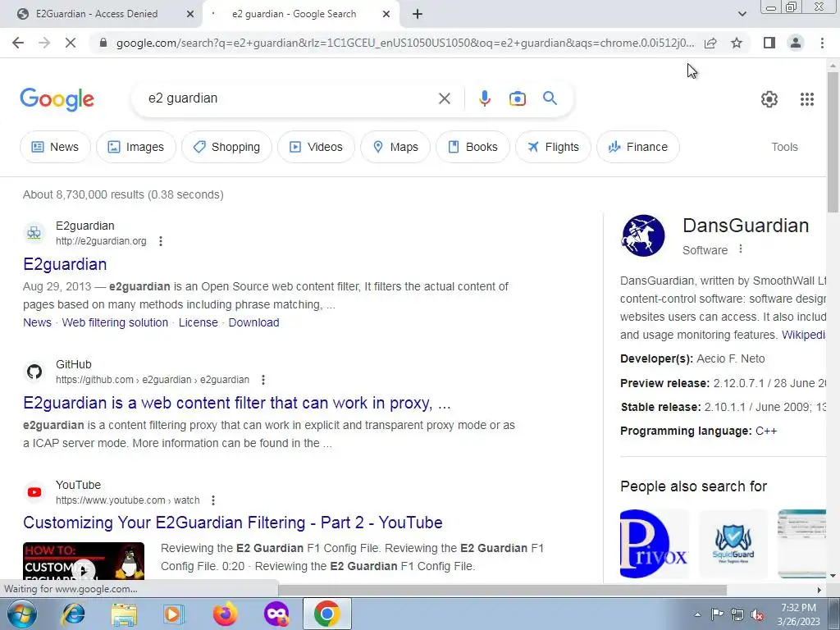The height and width of the screenshot is (630, 840).
Task: Filter results by Flights
Action: coord(553,147)
